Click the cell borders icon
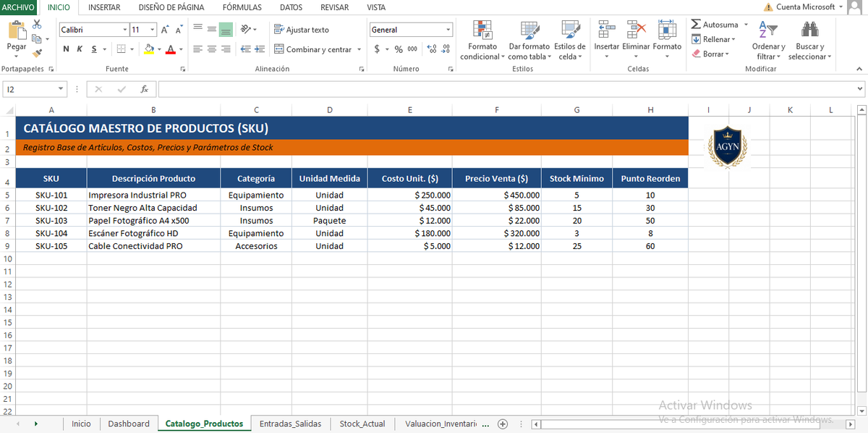 click(122, 49)
